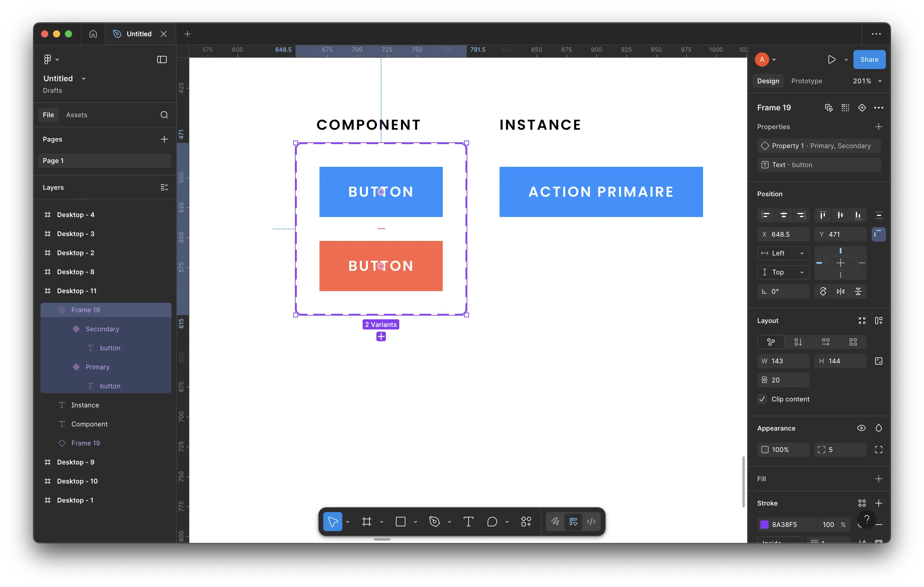924x587 pixels.
Task: Toggle Dev Mode code icon
Action: [x=591, y=522]
